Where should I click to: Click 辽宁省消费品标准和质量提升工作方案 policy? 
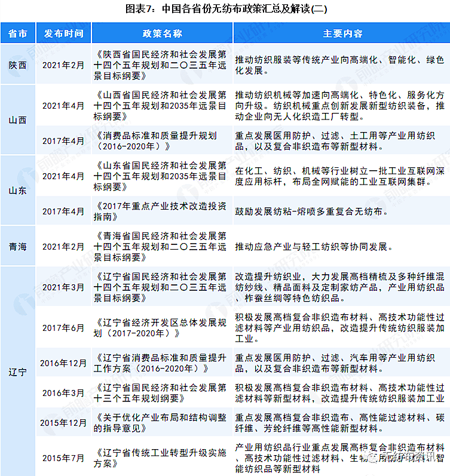pos(160,363)
